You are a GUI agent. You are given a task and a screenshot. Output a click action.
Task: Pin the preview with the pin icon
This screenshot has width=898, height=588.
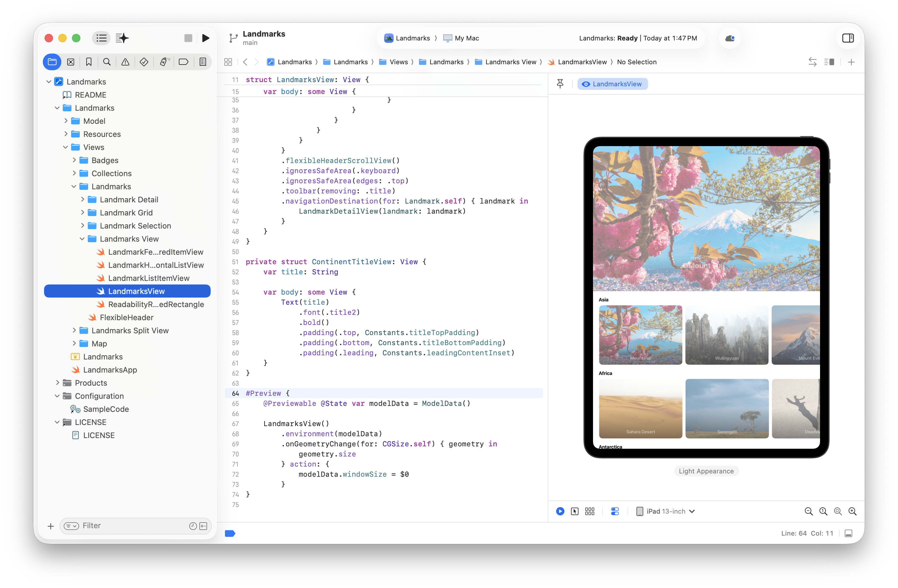point(560,83)
